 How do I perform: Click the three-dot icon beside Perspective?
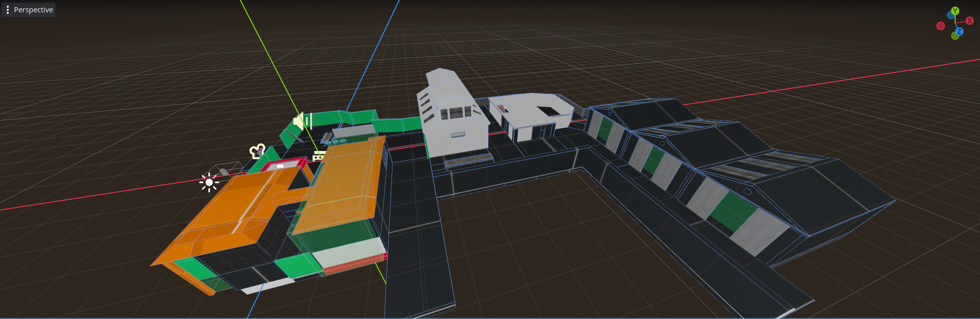tap(8, 10)
